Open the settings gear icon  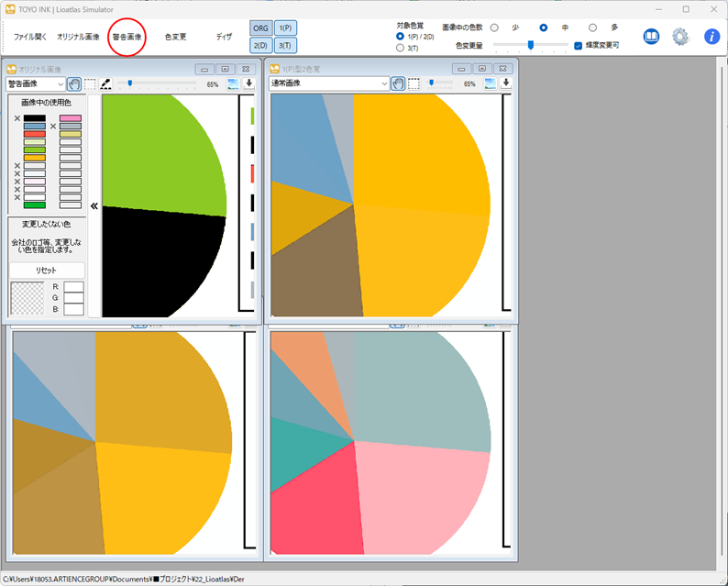click(680, 37)
